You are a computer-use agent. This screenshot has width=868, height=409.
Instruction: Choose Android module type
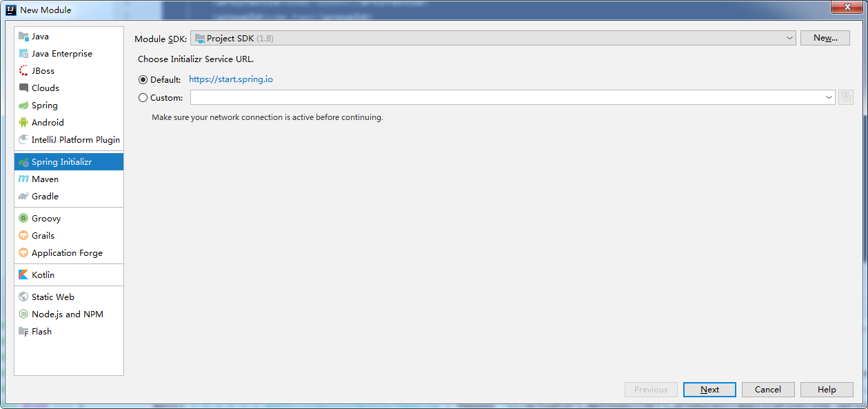[69, 123]
